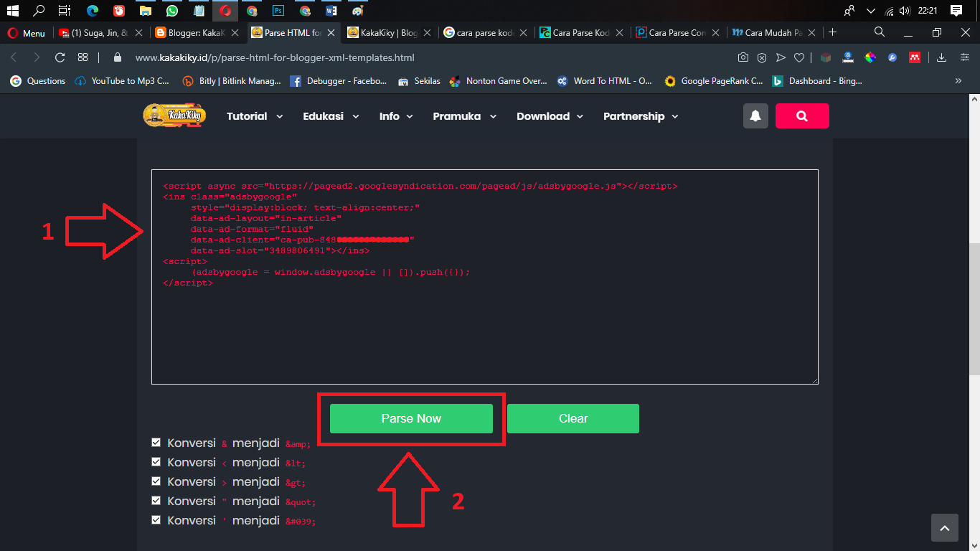Go back to the previous page

(x=14, y=57)
